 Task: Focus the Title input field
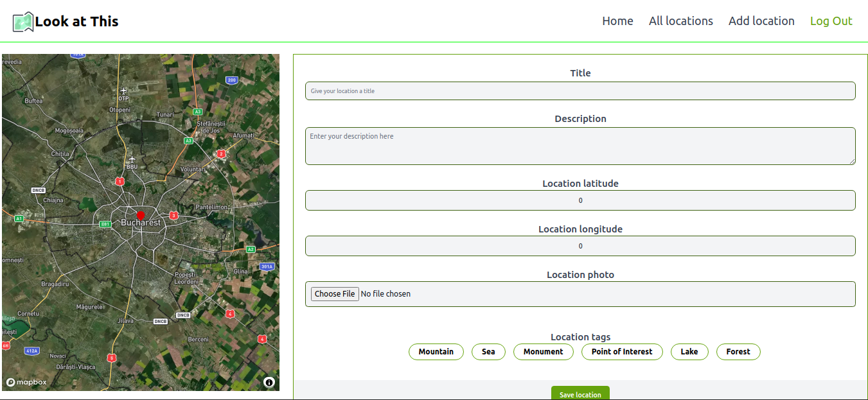(580, 91)
